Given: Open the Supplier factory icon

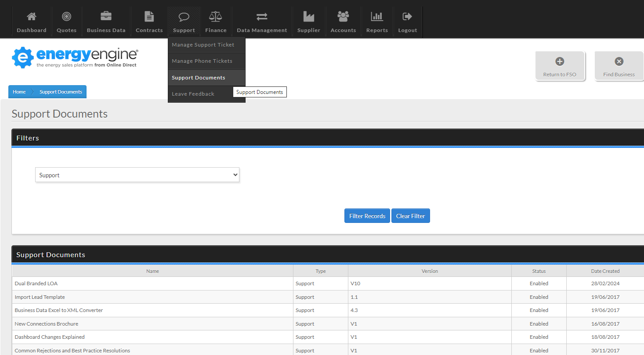Looking at the screenshot, I should coord(309,17).
